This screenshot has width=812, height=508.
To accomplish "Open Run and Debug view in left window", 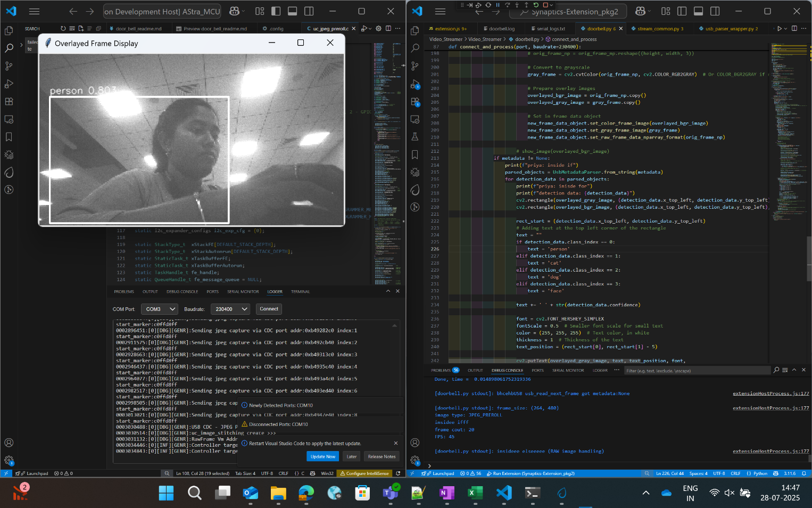I will pyautogui.click(x=9, y=84).
